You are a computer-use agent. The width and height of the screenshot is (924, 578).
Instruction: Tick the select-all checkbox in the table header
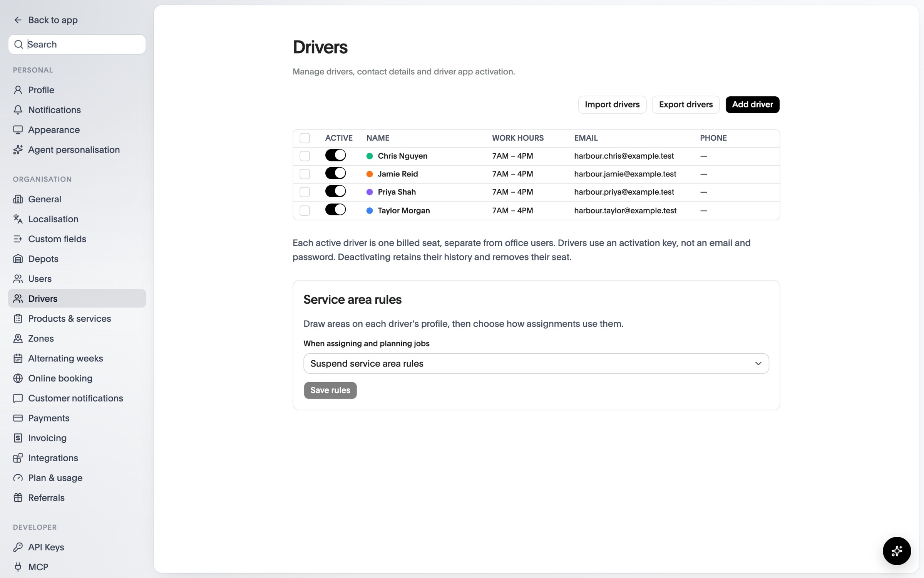coord(305,138)
